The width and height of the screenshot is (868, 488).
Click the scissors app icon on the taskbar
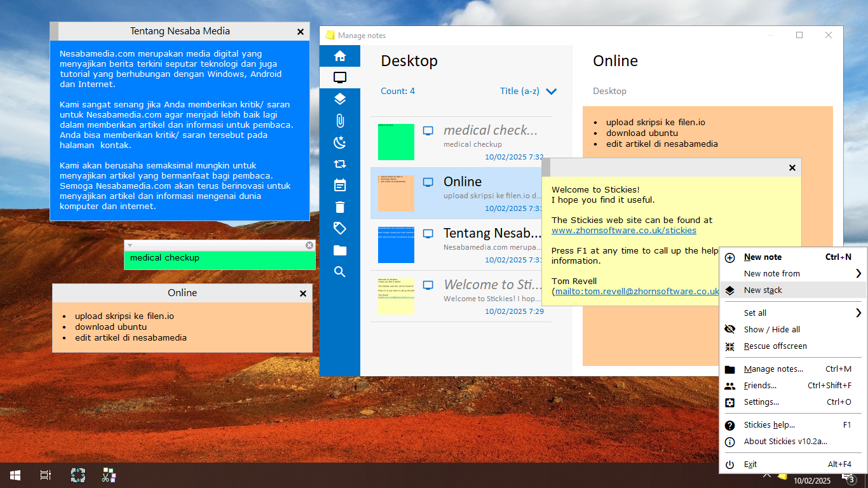(109, 475)
